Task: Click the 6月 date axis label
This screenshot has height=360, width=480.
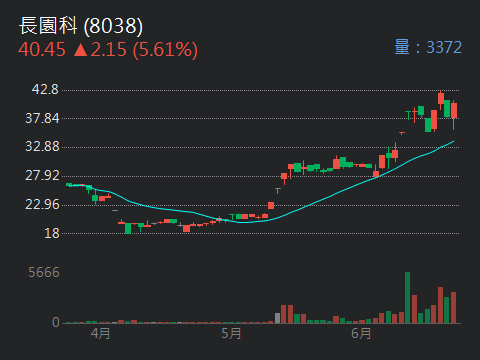Action: pyautogui.click(x=361, y=333)
